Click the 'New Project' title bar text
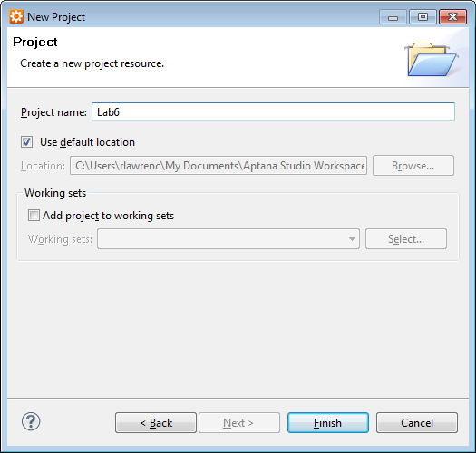 56,17
